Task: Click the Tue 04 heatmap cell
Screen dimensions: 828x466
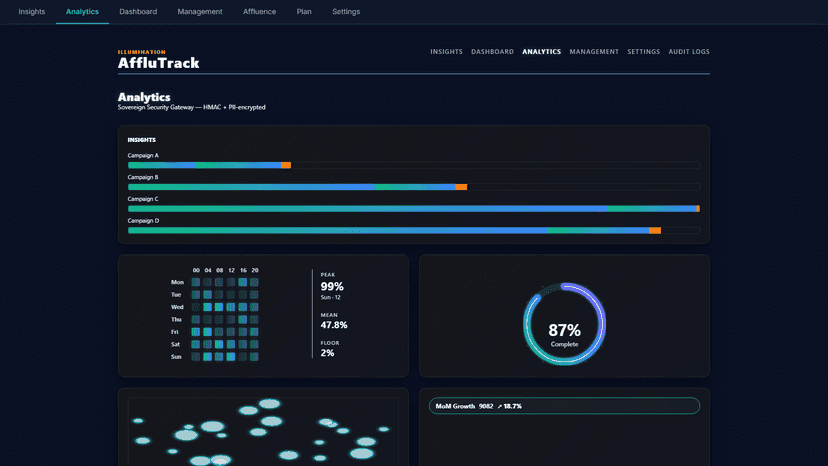Action: coord(208,294)
